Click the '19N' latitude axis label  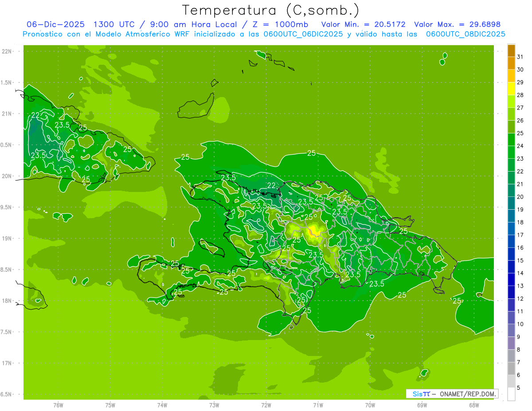tap(7, 239)
